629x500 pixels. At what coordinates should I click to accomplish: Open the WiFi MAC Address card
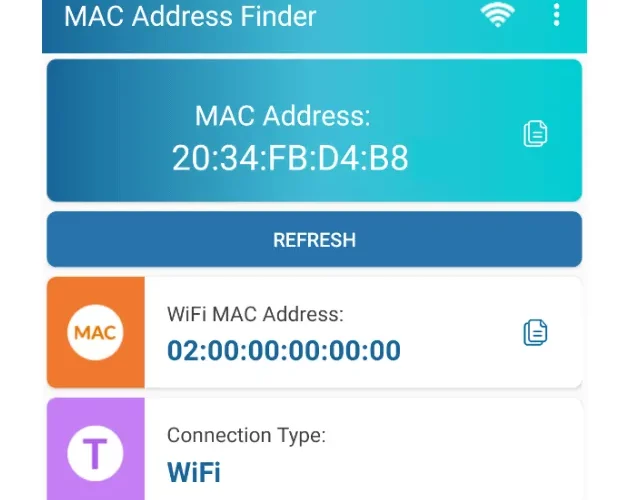coord(314,332)
